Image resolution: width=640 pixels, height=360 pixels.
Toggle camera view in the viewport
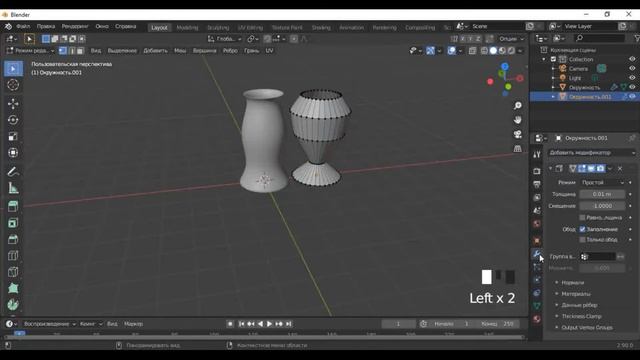(518, 134)
